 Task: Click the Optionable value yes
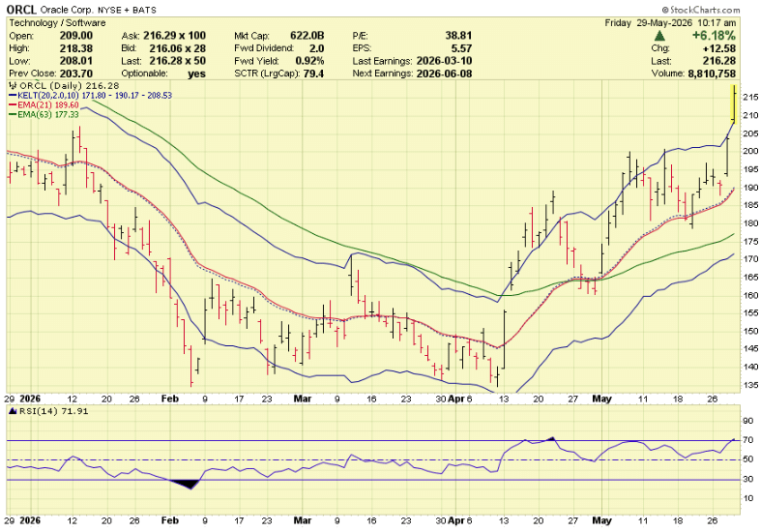point(197,74)
